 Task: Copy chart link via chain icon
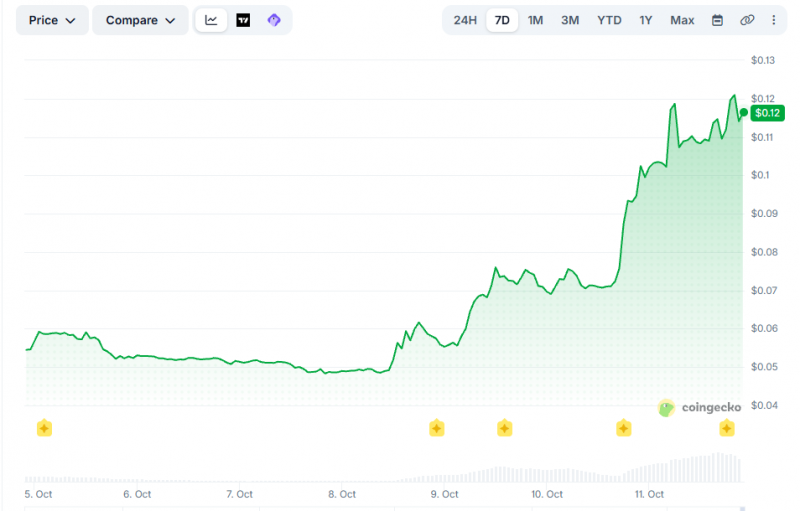point(747,20)
